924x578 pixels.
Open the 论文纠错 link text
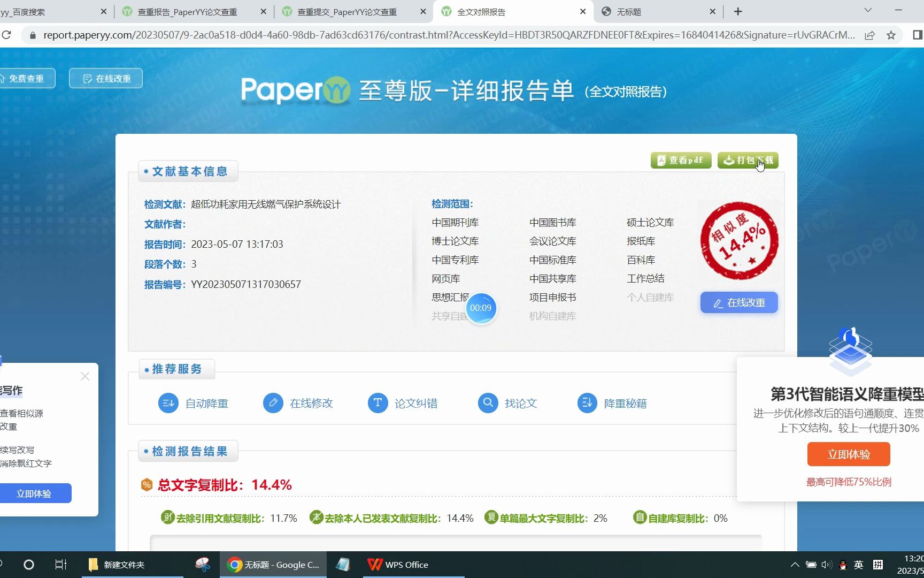[x=416, y=404]
